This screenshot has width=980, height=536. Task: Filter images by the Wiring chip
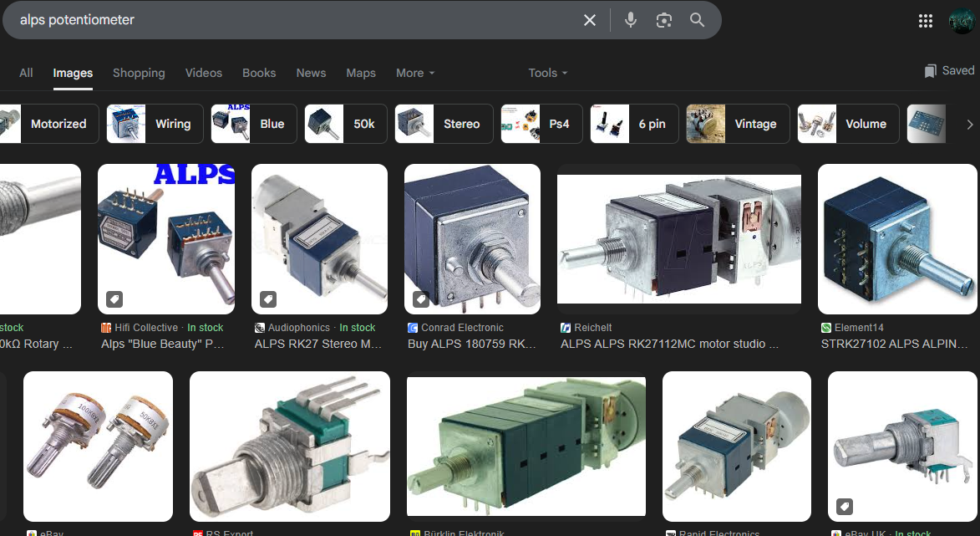[x=155, y=124]
